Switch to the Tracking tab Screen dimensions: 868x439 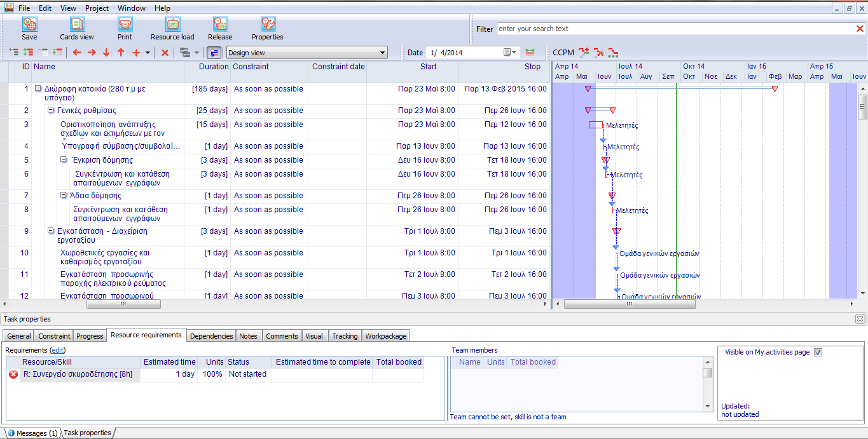pos(345,336)
